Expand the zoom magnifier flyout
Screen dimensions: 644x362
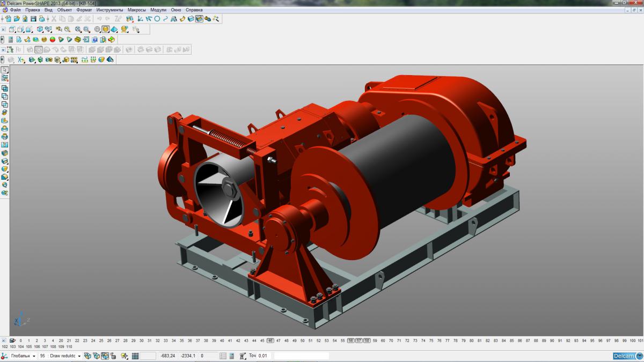82,33
